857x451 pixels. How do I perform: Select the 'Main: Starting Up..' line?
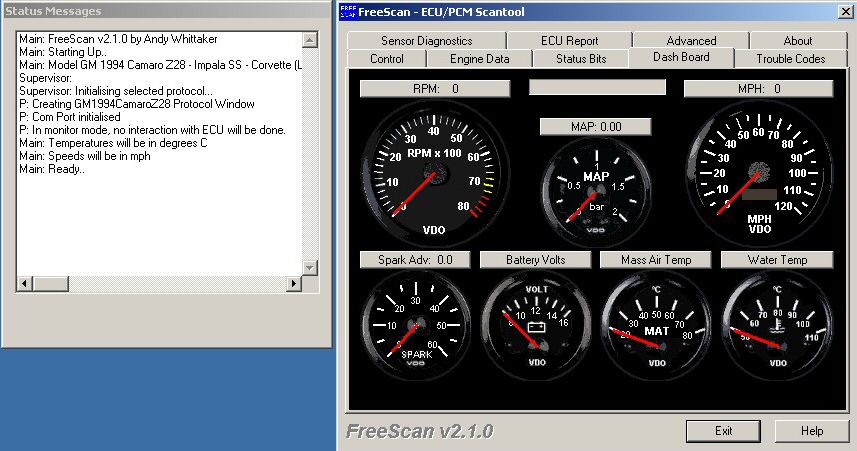[63, 52]
